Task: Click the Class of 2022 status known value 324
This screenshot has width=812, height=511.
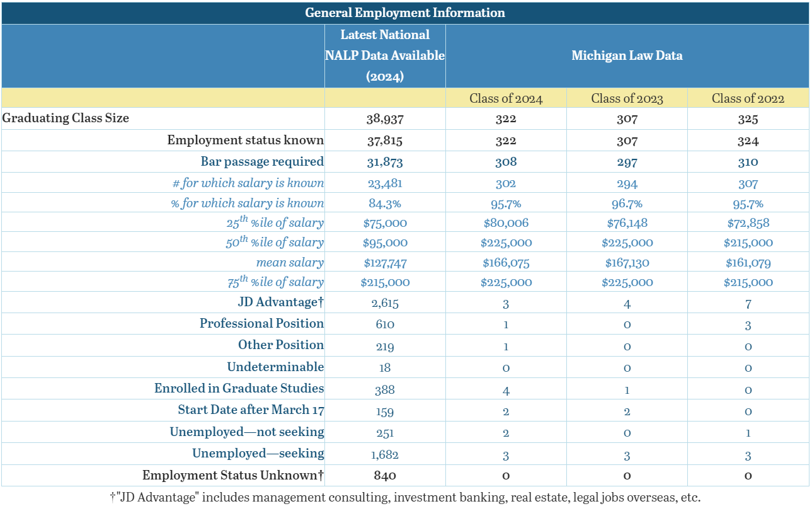Action: click(748, 141)
